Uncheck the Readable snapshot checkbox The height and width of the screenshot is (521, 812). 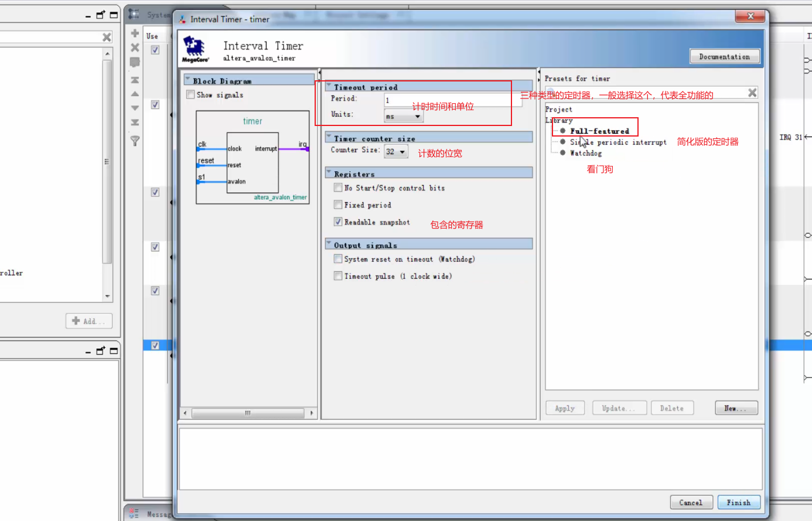(x=338, y=222)
